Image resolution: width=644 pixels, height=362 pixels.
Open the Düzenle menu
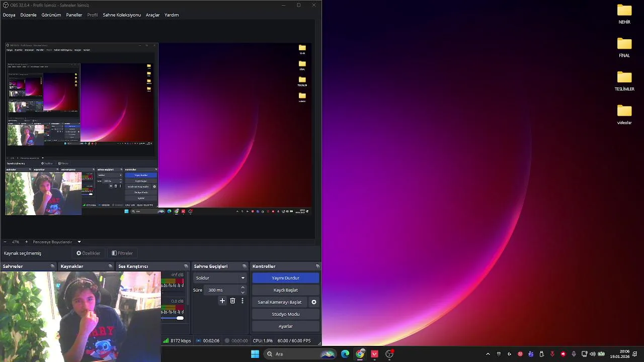(x=28, y=15)
